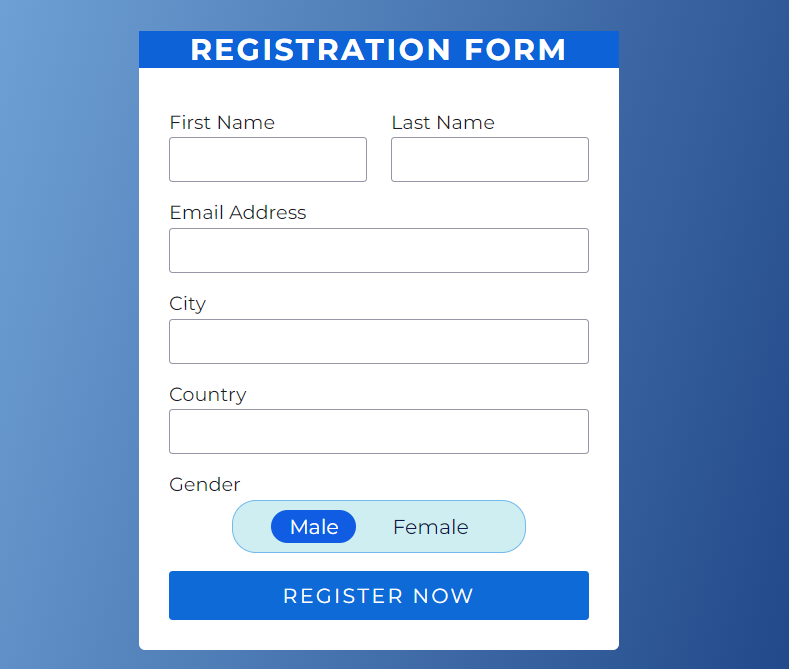Click into the Last Name field
This screenshot has height=669, width=789.
[490, 159]
